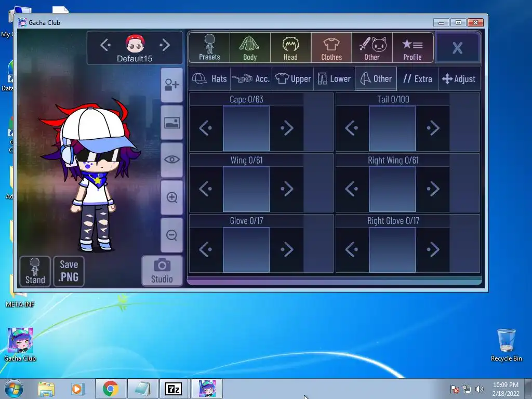Screen dimensions: 532x399
Task: Open 7-Zip from the taskbar
Action: coord(174,389)
